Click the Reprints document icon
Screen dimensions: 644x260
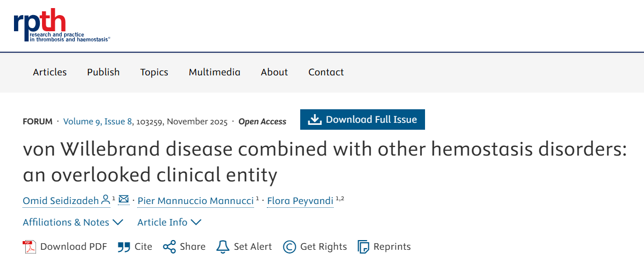(x=364, y=247)
